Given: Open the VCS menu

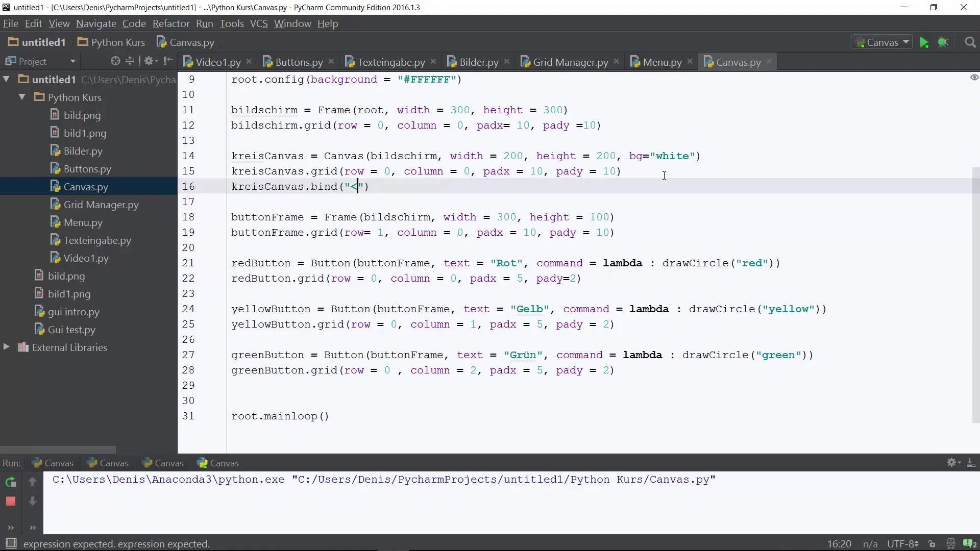Looking at the screenshot, I should tap(259, 23).
